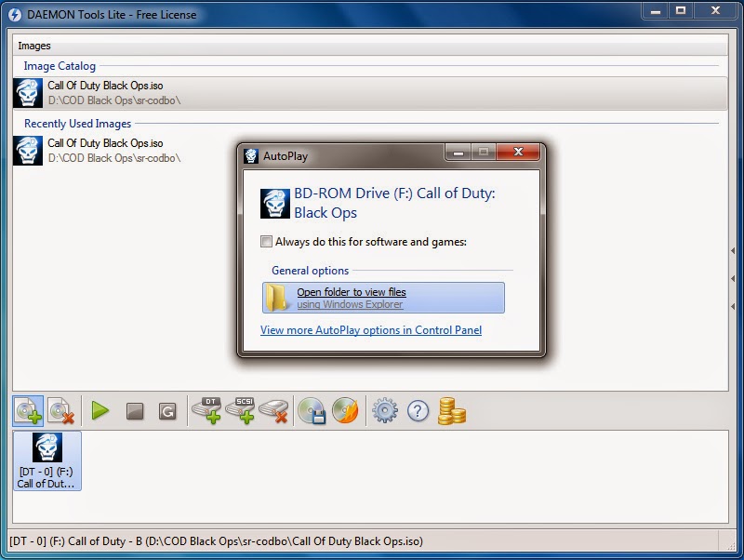Click the Unmount stop square icon
744x560 pixels.
click(x=135, y=411)
